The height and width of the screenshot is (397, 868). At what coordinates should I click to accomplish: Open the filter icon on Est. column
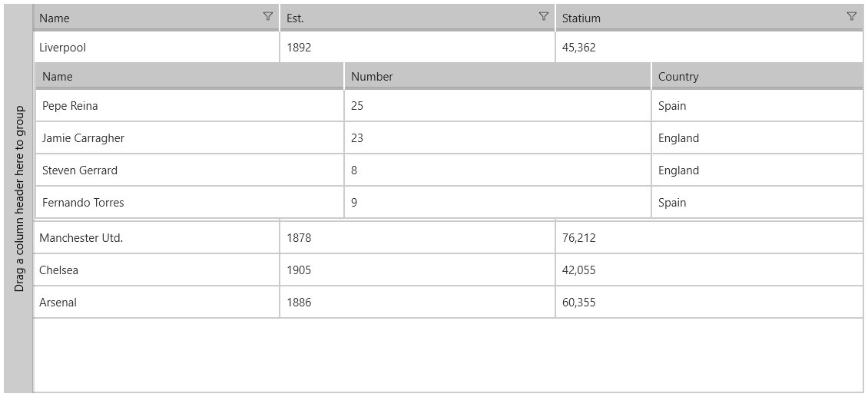click(x=544, y=17)
